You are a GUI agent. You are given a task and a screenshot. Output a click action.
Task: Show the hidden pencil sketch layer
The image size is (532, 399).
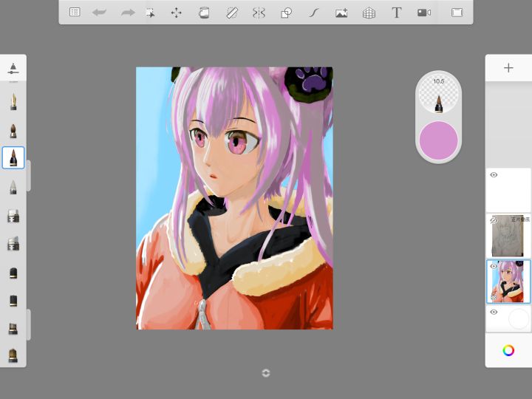494,220
